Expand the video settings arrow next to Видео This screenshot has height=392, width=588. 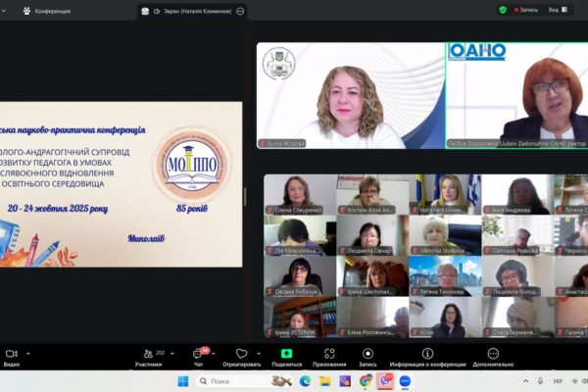[28, 353]
